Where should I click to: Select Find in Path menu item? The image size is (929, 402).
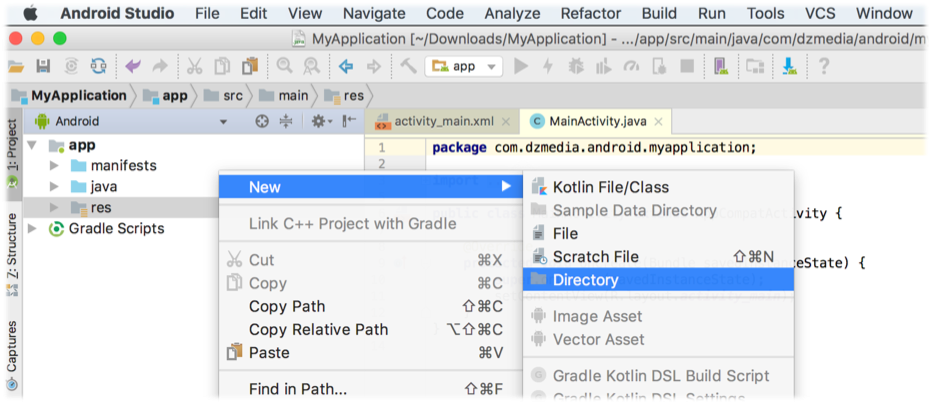pyautogui.click(x=370, y=389)
